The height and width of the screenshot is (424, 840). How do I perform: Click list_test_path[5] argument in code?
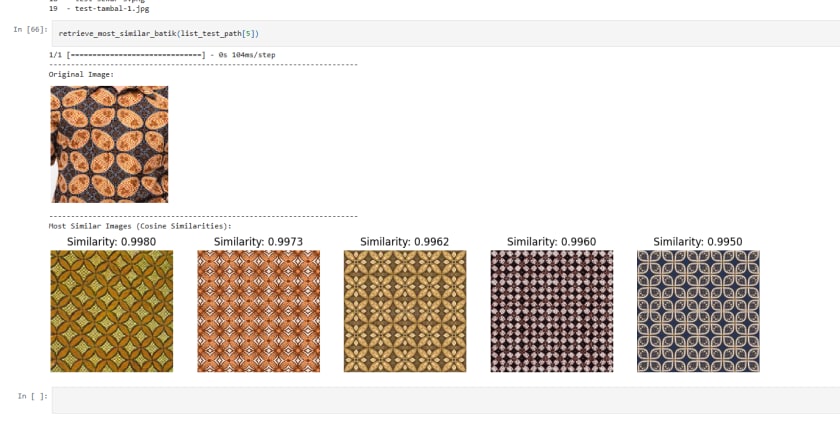218,34
